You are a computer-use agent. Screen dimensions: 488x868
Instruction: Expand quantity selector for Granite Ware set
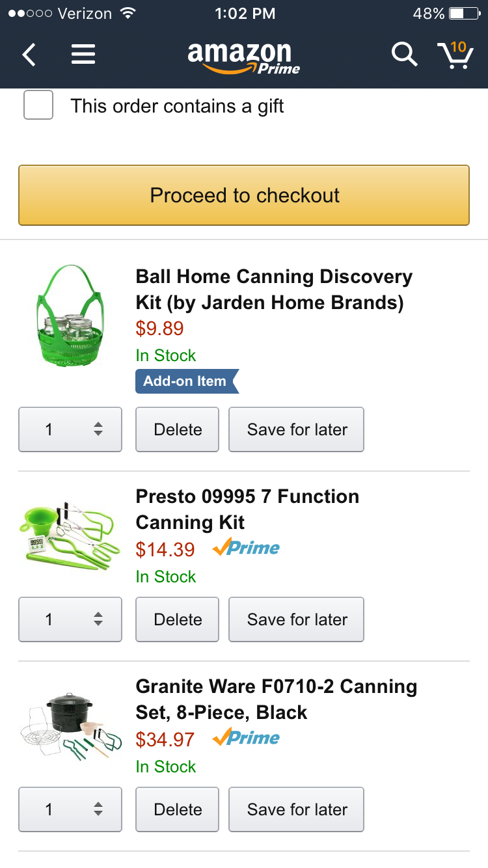point(70,809)
